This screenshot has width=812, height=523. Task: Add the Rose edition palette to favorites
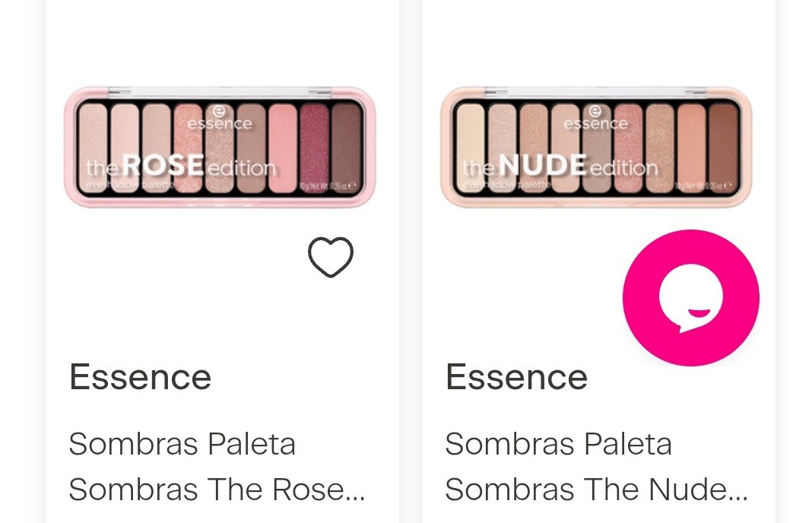click(x=331, y=257)
